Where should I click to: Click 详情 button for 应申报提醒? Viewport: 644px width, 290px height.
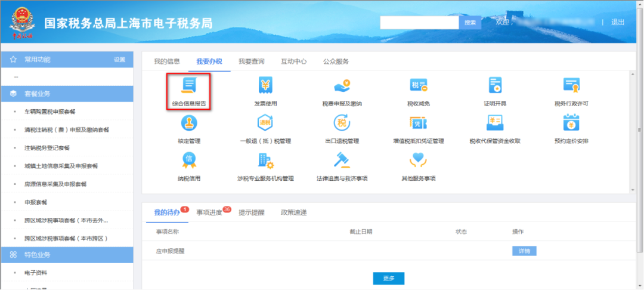point(524,251)
